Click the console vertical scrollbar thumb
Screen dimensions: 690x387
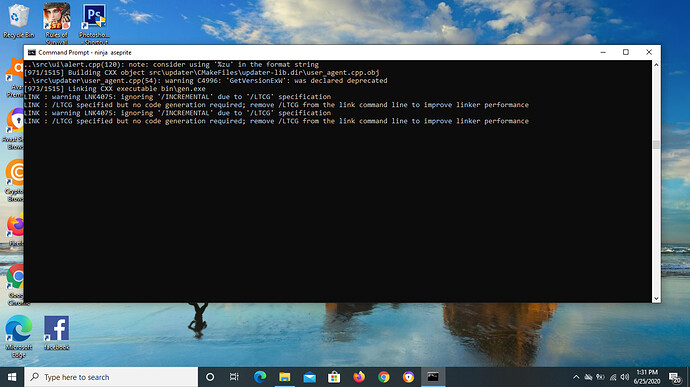(x=656, y=145)
